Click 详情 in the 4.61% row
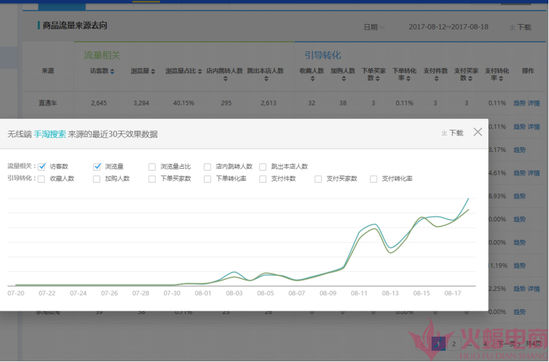 tap(534, 173)
